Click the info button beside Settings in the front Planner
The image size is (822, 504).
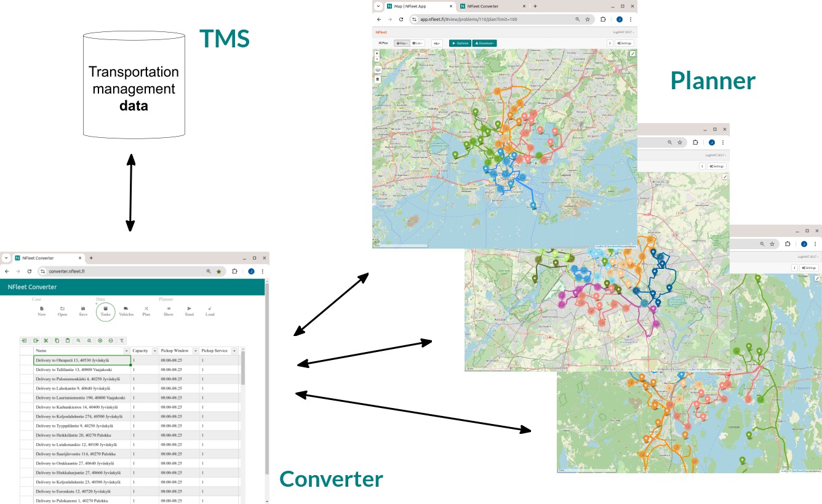(x=610, y=43)
